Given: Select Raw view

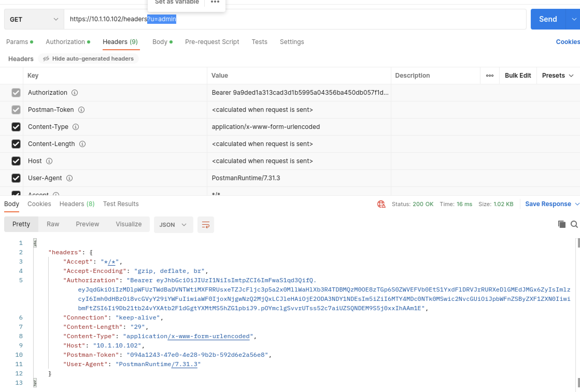Looking at the screenshot, I should coord(53,224).
